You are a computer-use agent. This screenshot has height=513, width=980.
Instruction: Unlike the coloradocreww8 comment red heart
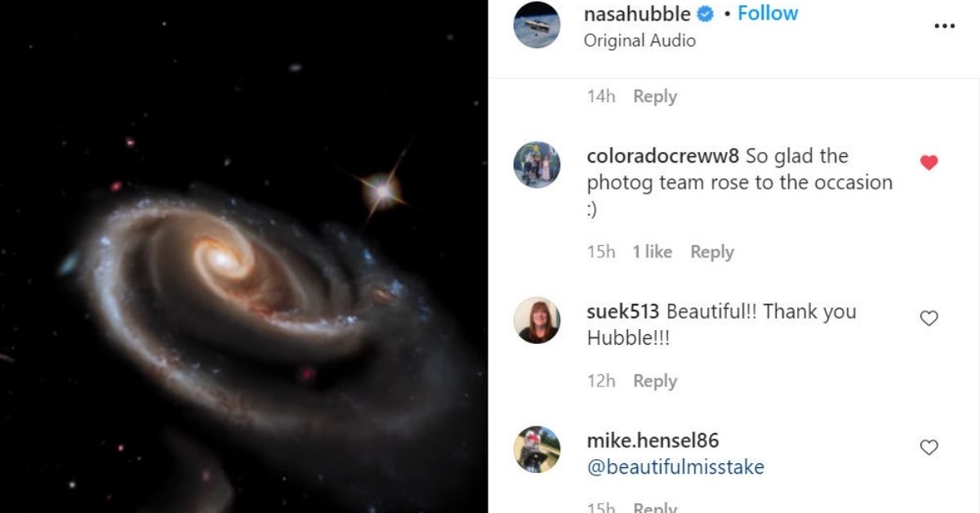929,163
